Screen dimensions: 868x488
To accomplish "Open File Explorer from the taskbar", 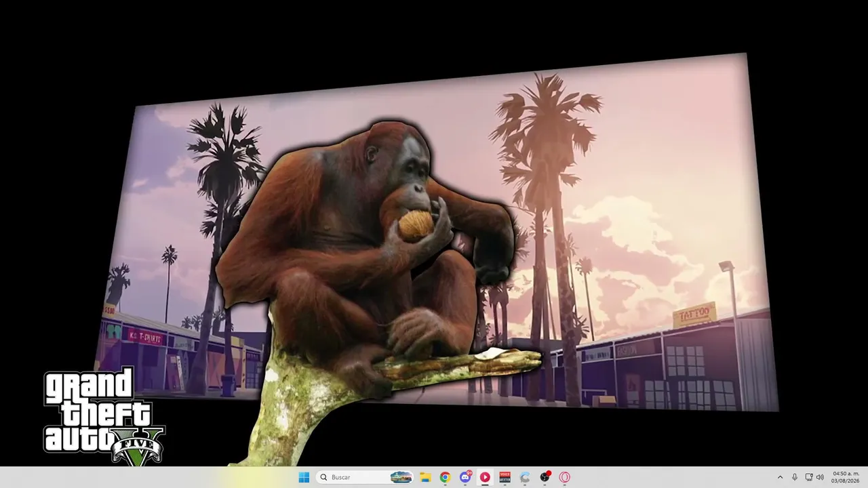I will tap(425, 477).
